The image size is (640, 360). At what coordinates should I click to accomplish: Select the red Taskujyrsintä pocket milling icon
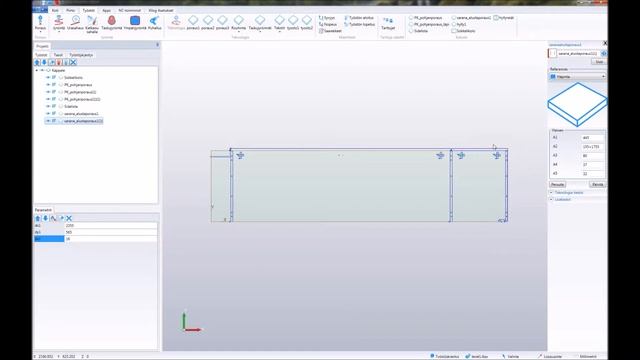click(x=111, y=20)
